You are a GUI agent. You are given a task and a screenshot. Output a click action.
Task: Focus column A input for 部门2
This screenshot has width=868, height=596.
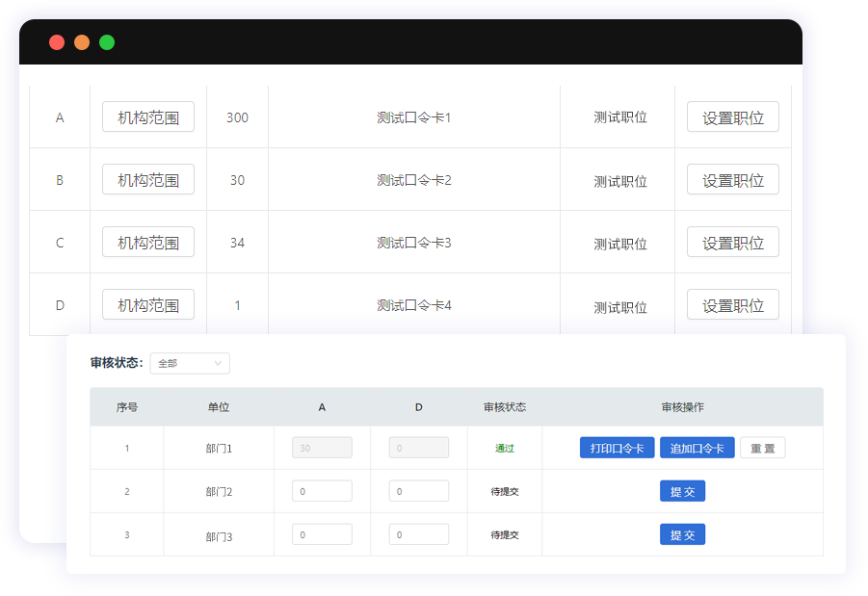322,491
